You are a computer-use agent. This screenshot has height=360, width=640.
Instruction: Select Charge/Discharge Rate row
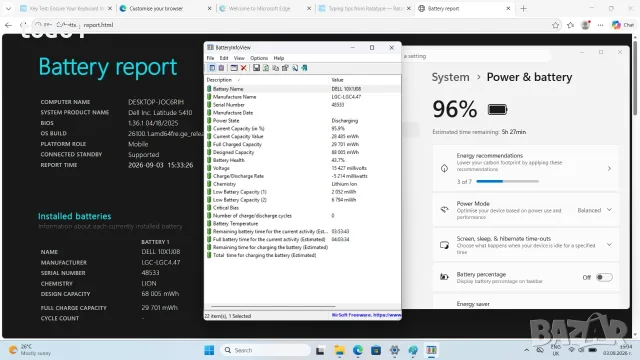point(303,176)
